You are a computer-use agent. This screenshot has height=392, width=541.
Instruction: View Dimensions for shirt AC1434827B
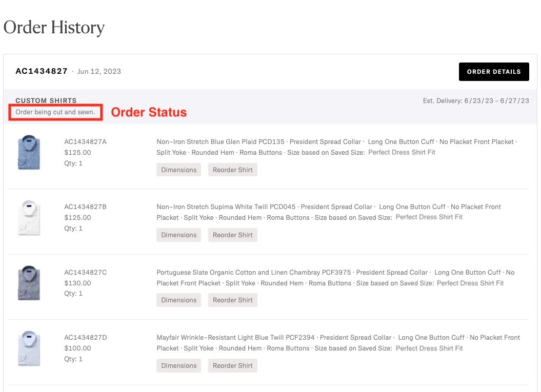(x=178, y=235)
